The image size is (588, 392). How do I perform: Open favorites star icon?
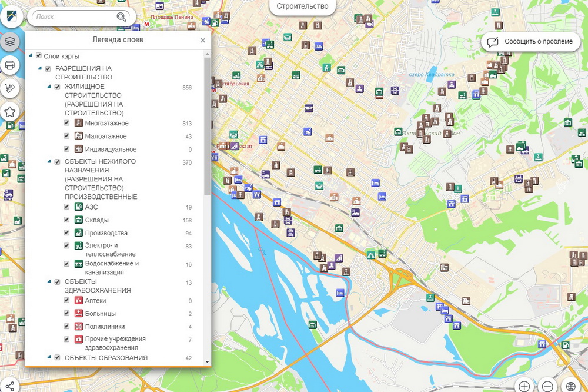(9, 111)
